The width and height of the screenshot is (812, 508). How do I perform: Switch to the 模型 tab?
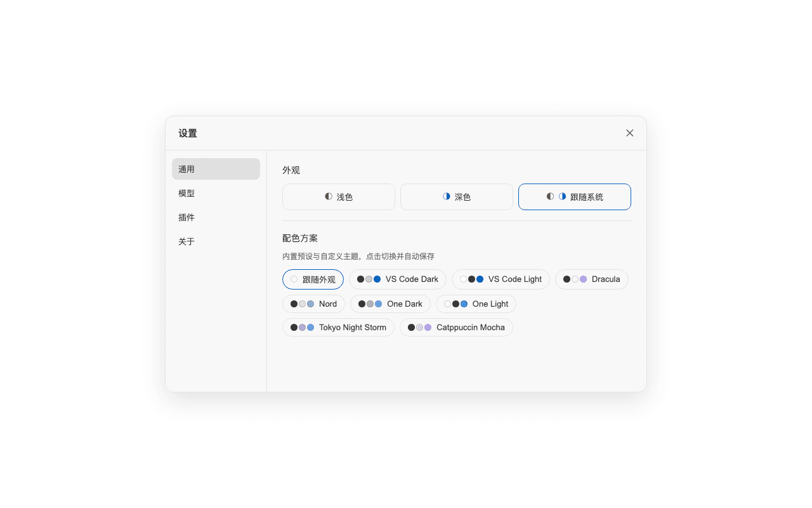coord(216,193)
